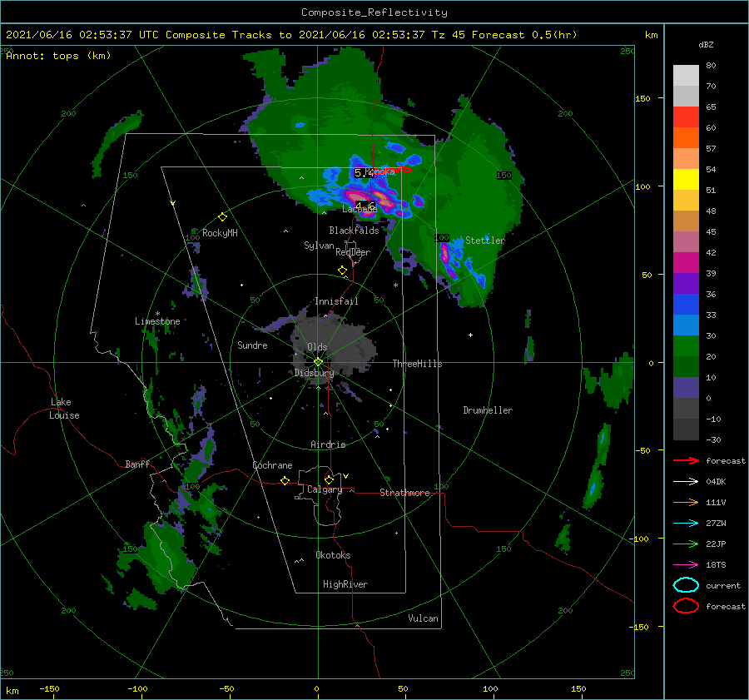Click the 'current' legend label
This screenshot has height=700, width=749.
[x=723, y=585]
